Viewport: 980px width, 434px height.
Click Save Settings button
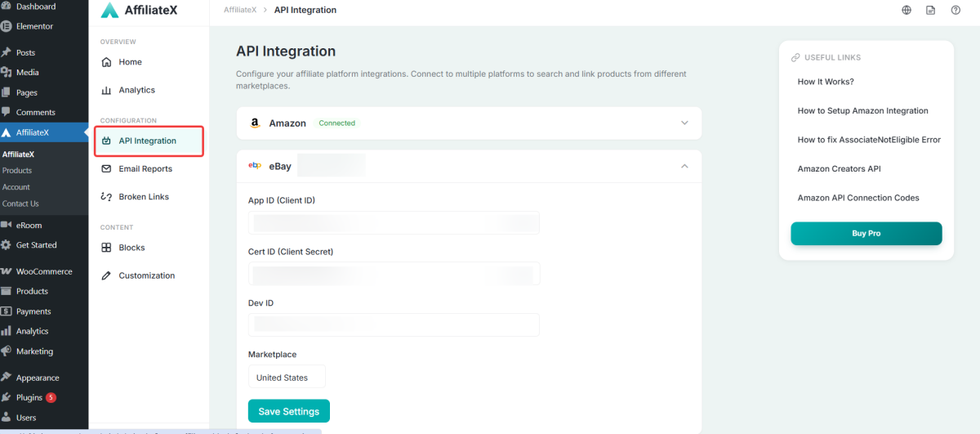coord(289,411)
